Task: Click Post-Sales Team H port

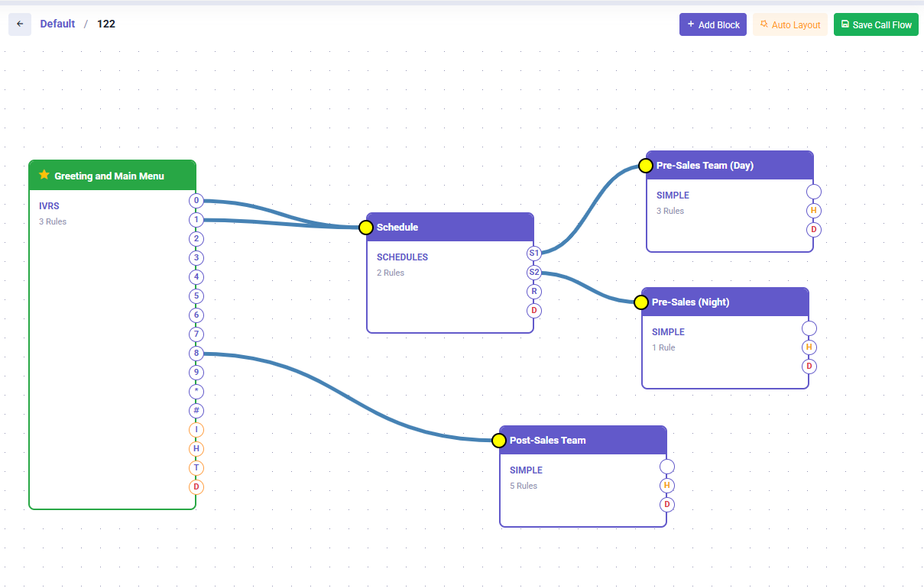Action: tap(667, 486)
